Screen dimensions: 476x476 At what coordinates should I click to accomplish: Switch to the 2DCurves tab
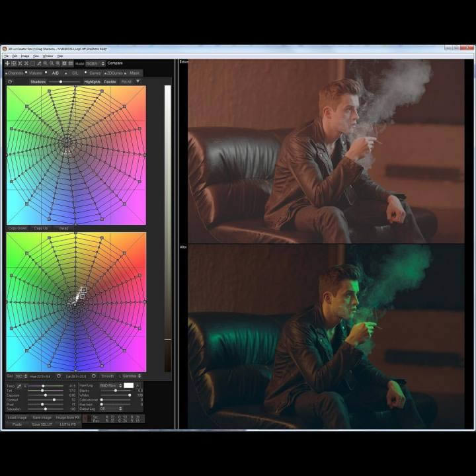coord(114,73)
